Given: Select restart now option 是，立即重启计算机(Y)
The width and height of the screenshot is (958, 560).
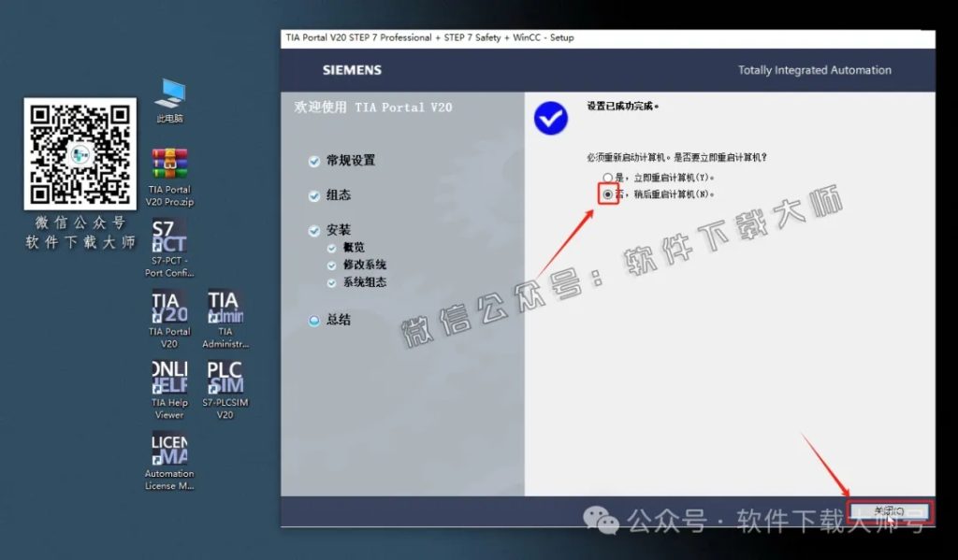Looking at the screenshot, I should (608, 179).
